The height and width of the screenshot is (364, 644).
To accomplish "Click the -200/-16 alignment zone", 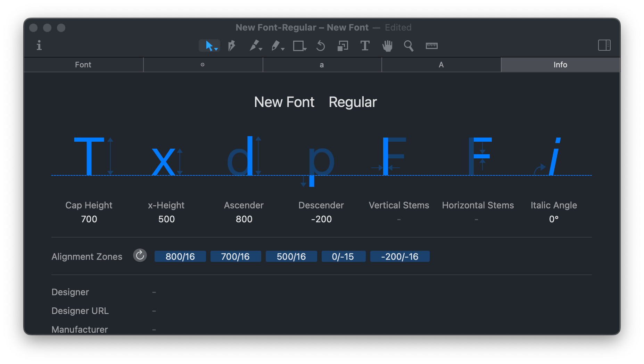I will [x=400, y=256].
